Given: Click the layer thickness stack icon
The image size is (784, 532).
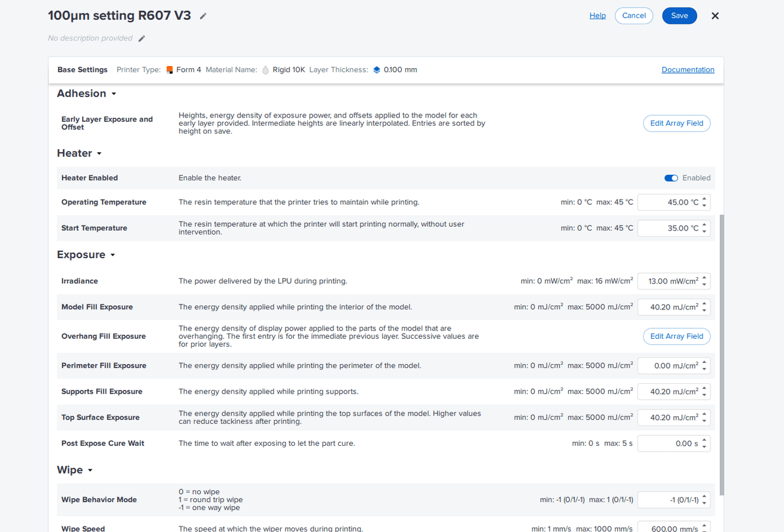Looking at the screenshot, I should point(376,70).
